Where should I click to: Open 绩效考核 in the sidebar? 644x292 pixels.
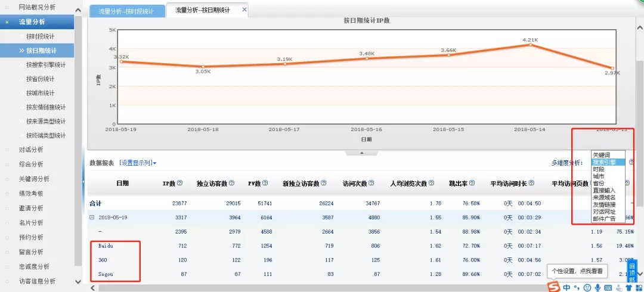point(31,194)
